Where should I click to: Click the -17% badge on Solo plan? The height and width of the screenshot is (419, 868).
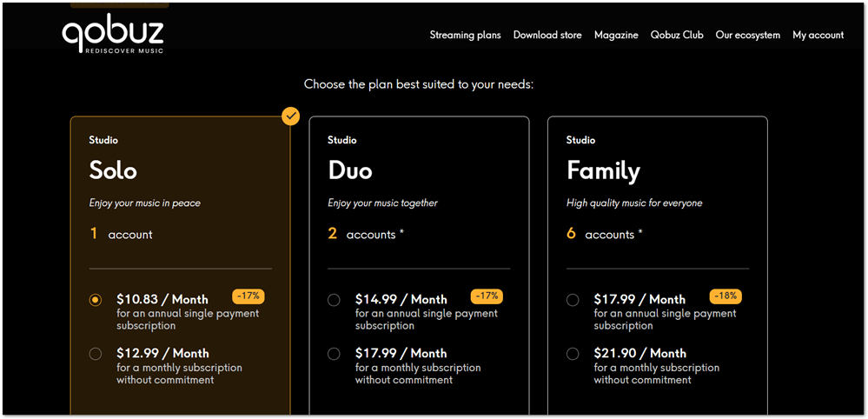click(x=248, y=296)
